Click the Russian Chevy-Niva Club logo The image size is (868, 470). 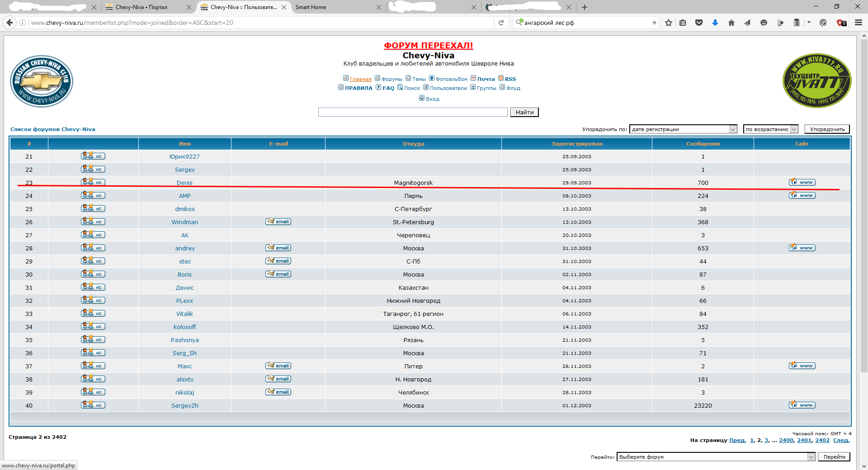pos(42,81)
